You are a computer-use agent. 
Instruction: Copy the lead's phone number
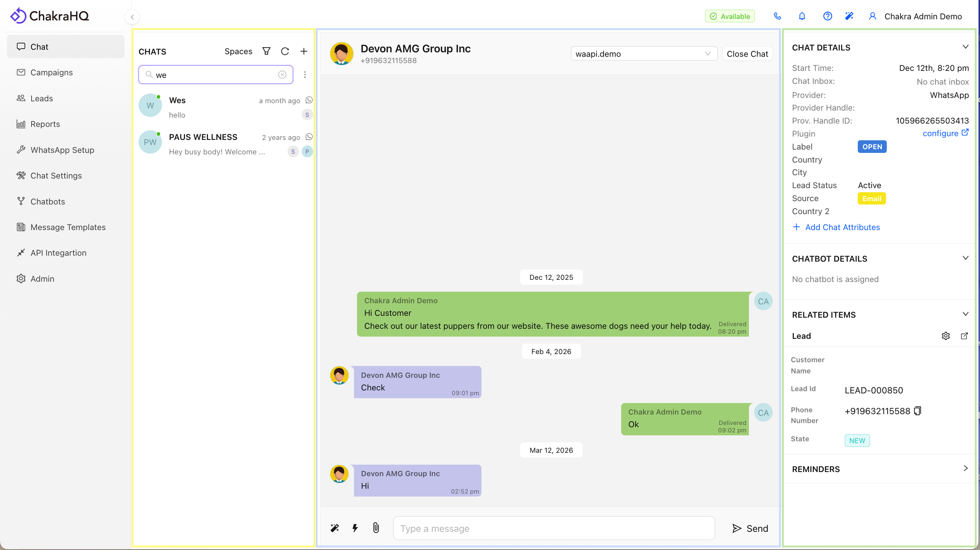pos(917,411)
